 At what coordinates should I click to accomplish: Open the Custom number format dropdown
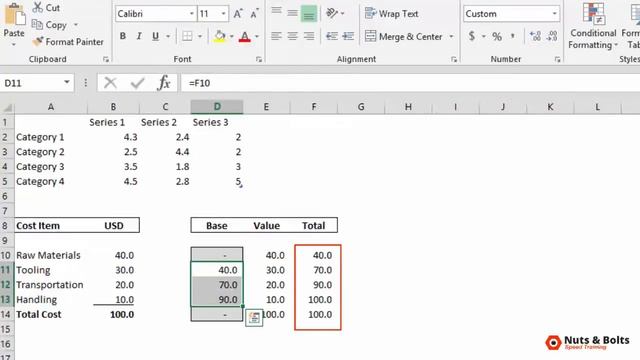pos(554,14)
